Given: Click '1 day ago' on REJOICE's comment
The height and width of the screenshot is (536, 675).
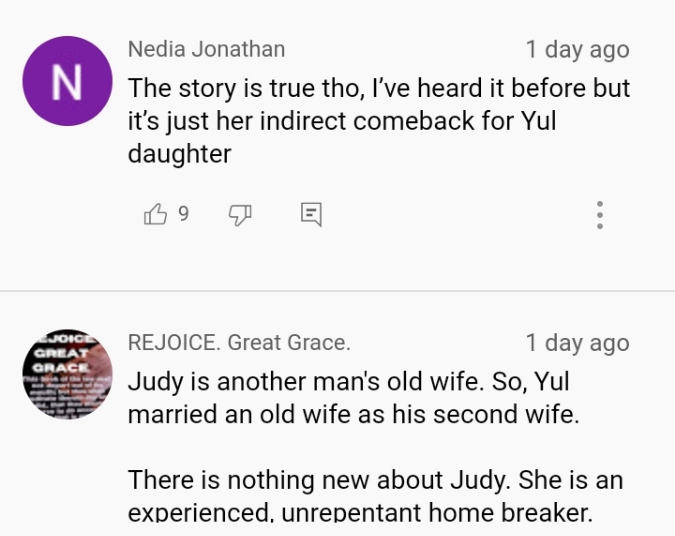Looking at the screenshot, I should 577,343.
